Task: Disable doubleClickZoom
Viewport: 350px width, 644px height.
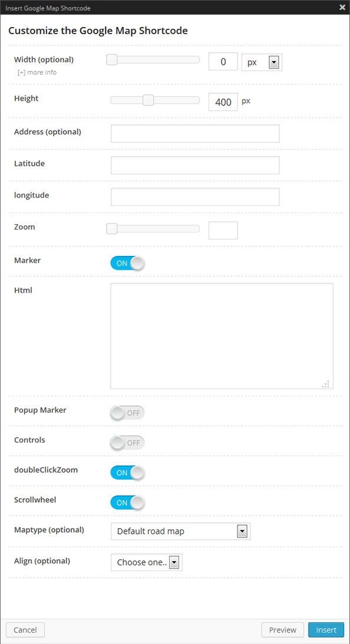Action: 127,472
